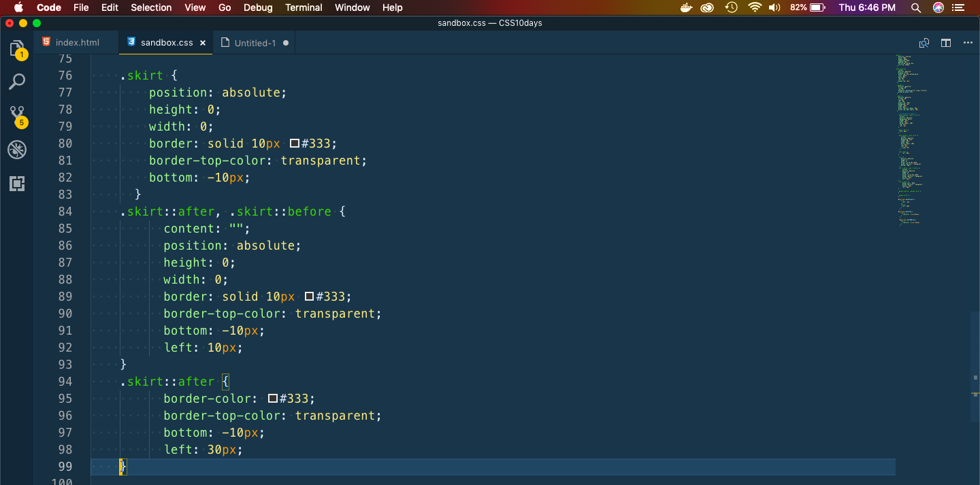Switch to the Untitled-1 tab

pos(255,42)
